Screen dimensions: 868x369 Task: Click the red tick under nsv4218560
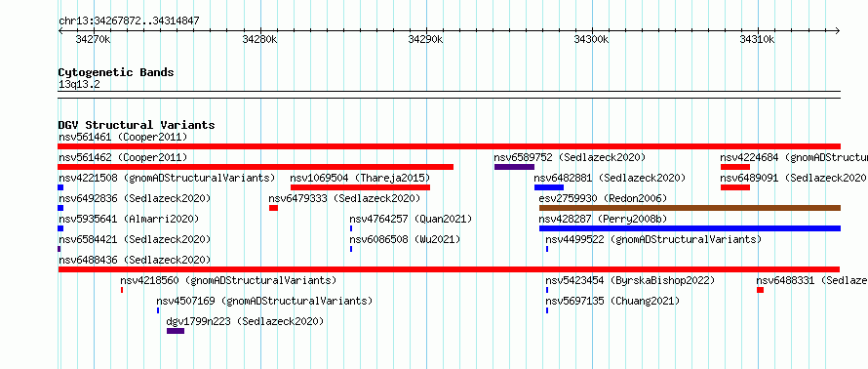click(122, 290)
